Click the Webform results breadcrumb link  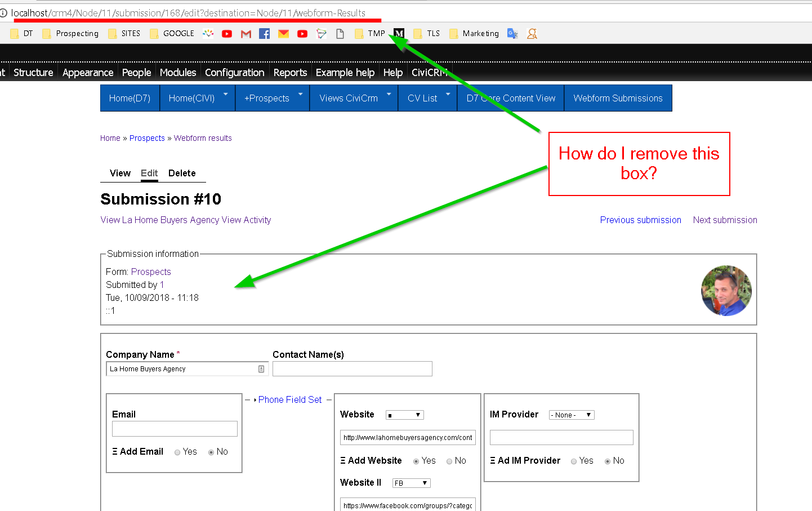(x=203, y=138)
